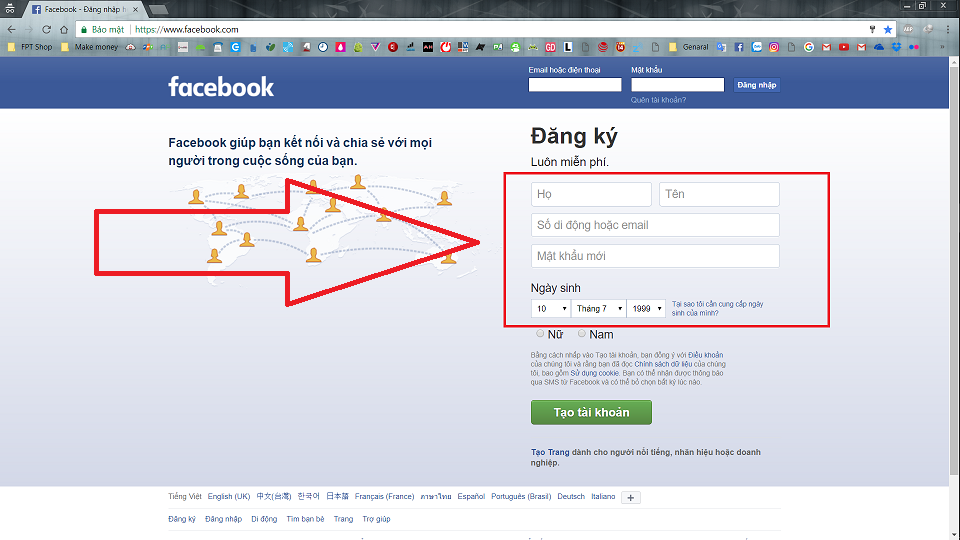Open the Make money bookmark folder
This screenshot has width=960, height=540.
pos(89,47)
